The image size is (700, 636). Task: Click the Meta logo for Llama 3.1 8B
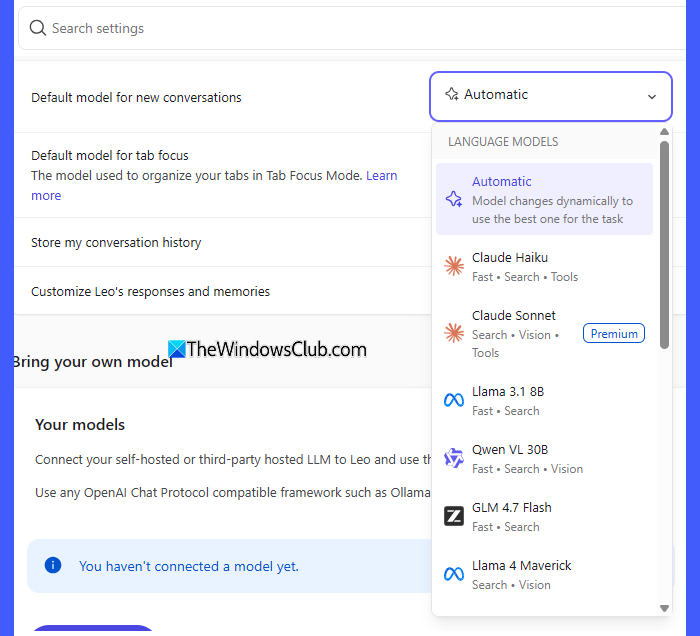(454, 400)
